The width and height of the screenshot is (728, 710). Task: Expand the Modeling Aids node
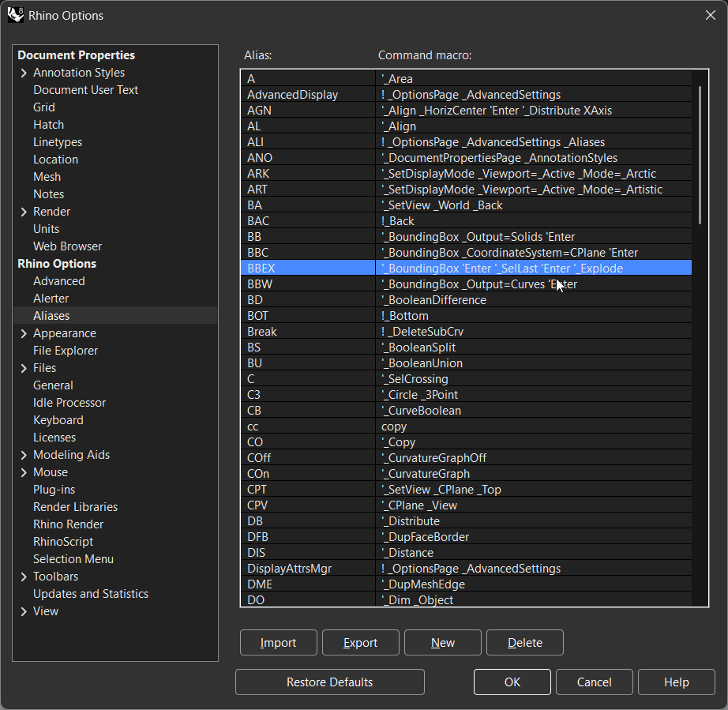[24, 455]
